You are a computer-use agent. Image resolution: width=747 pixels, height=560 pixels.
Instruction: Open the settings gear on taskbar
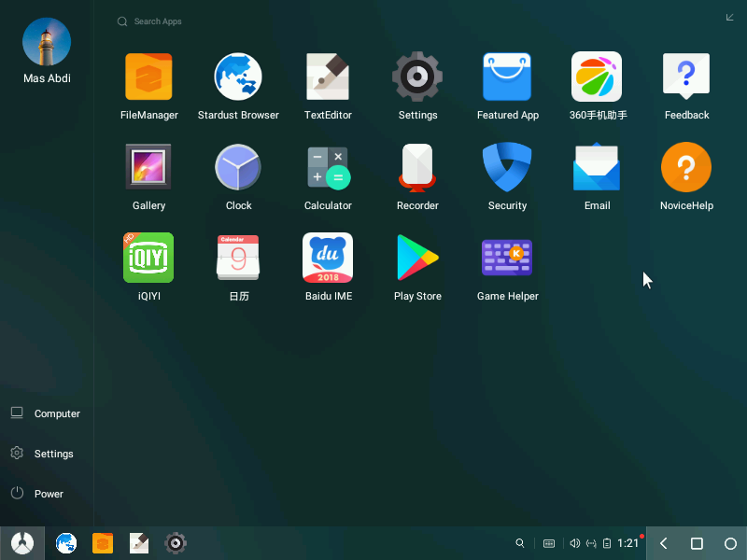(176, 543)
